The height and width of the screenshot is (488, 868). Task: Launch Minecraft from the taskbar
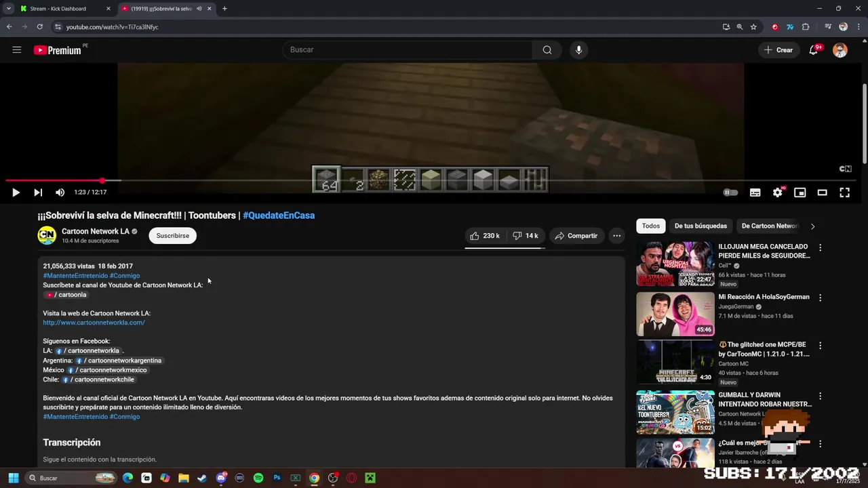(x=370, y=478)
